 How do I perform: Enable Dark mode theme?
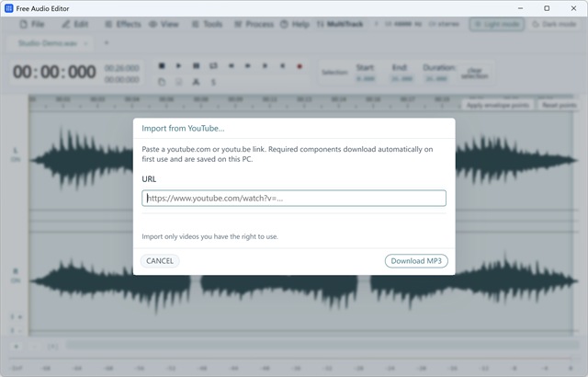click(554, 25)
